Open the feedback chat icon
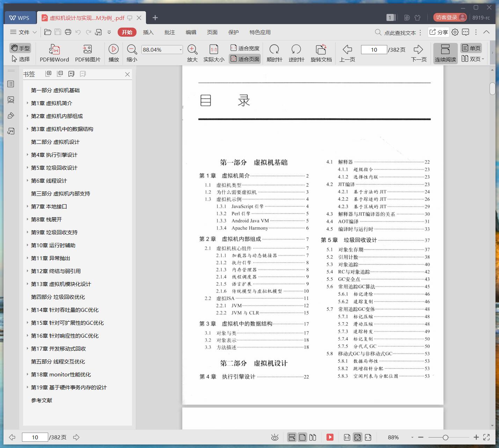The height and width of the screenshot is (448, 499). pos(465,32)
